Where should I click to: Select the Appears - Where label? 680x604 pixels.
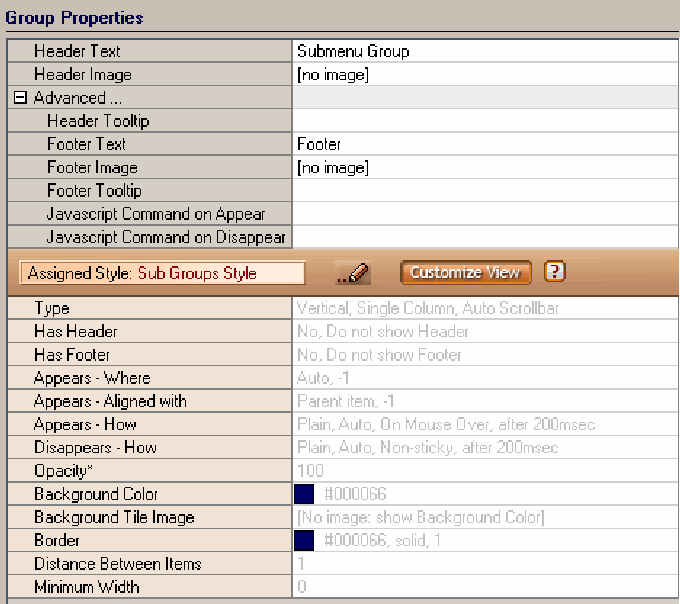tap(92, 379)
